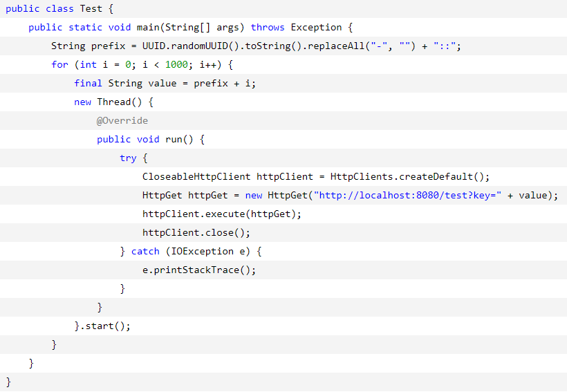
Task: Click 'httpClient.close();' line
Action: (196, 233)
